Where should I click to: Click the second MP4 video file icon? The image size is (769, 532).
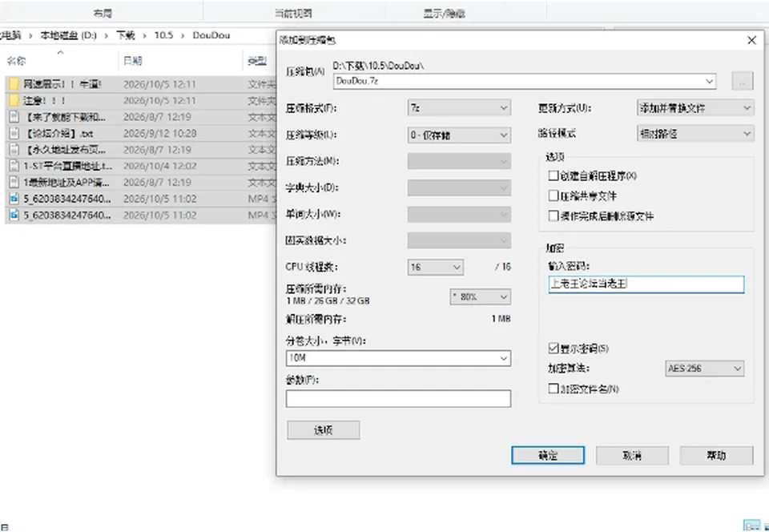coord(14,216)
